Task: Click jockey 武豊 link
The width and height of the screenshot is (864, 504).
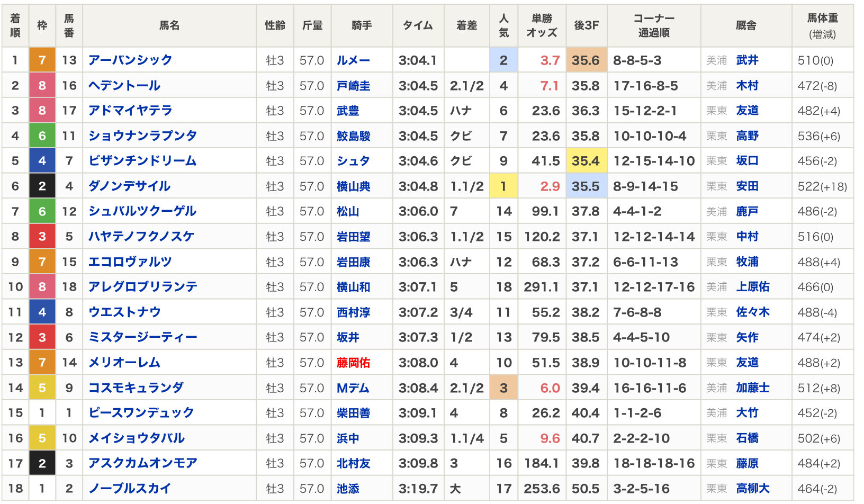Action: [348, 111]
